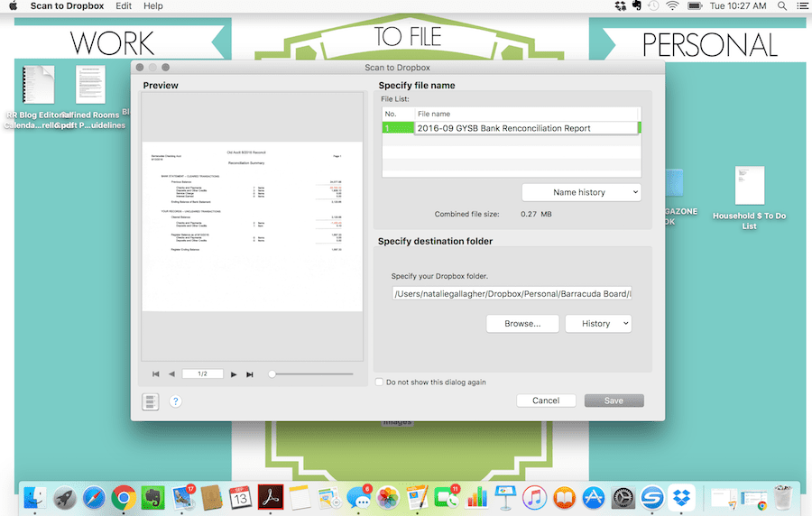Click the Dropbox folder path field
812x516 pixels.
[x=512, y=294]
